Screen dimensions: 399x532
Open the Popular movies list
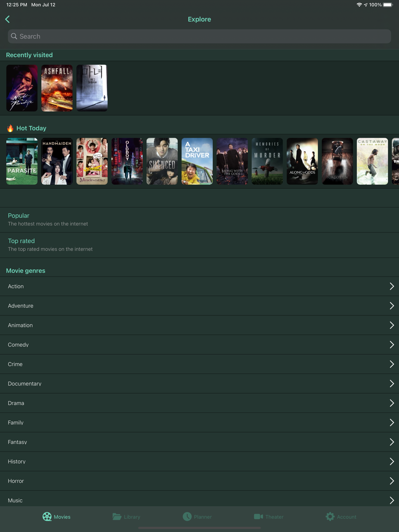pyautogui.click(x=199, y=220)
